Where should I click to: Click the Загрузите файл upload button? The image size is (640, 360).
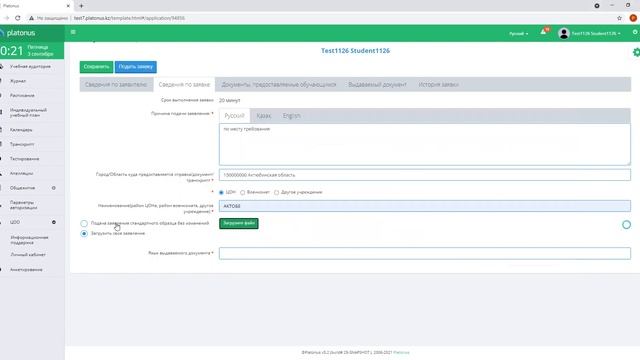pyautogui.click(x=239, y=223)
